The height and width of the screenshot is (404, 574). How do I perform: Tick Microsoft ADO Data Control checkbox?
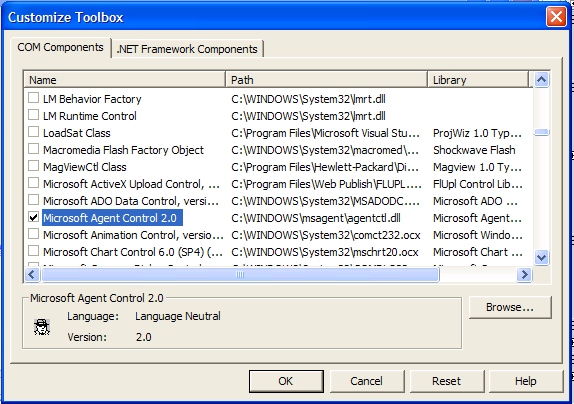pos(33,199)
